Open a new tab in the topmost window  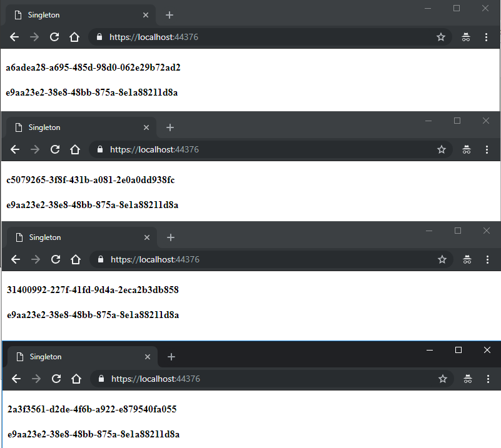click(169, 15)
